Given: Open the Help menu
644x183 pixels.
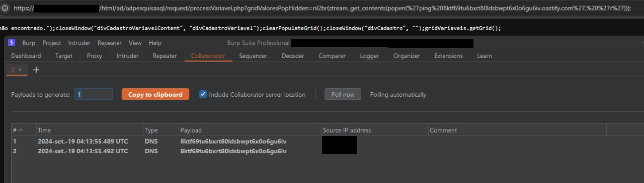Looking at the screenshot, I should (x=155, y=43).
